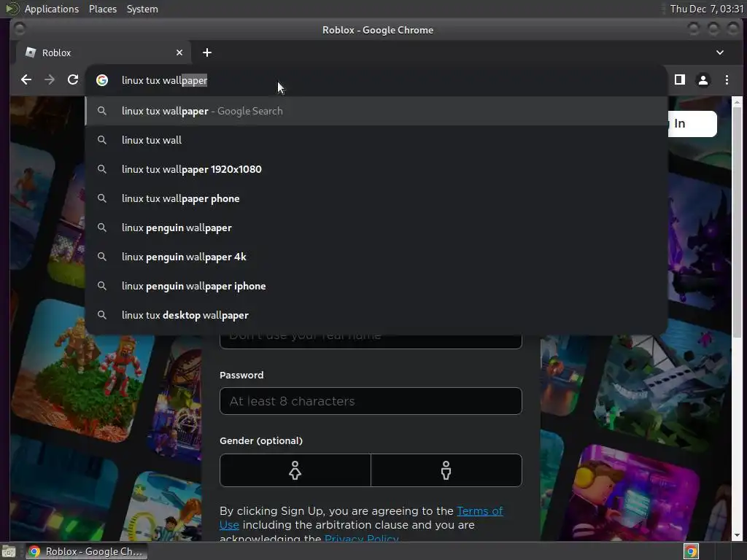Open the Privacy Policy link
Viewport: 747px width, 560px height.
click(361, 538)
